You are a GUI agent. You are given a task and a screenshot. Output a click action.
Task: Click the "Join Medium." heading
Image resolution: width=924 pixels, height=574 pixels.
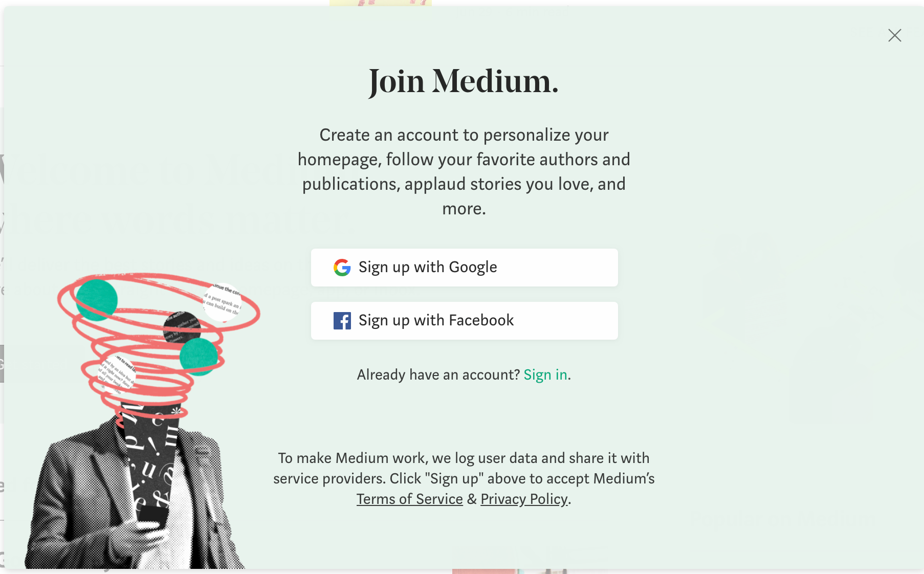click(x=462, y=81)
